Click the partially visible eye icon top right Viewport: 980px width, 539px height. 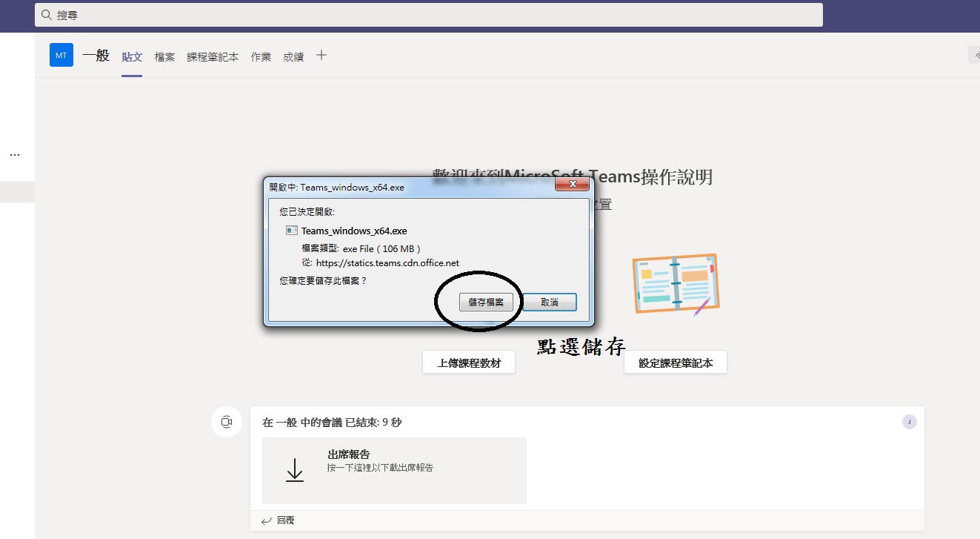974,56
